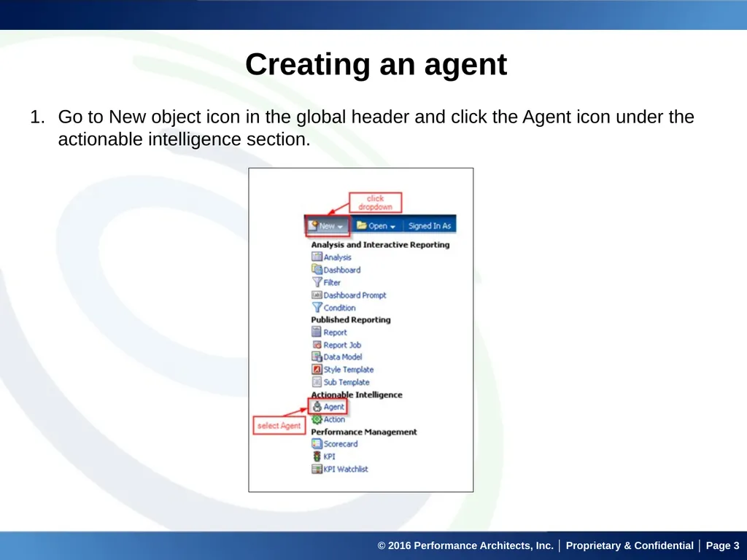Click the 2016 Performance Architects copyright text
The image size is (747, 560).
(465, 545)
